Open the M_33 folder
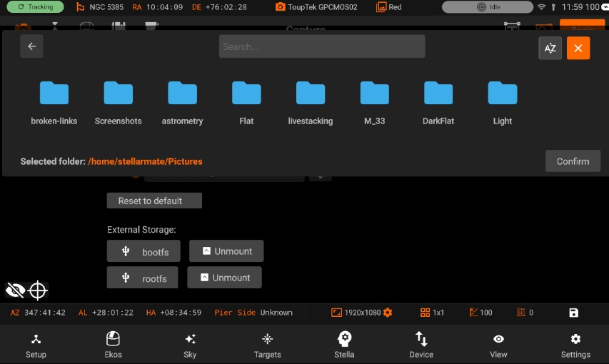609x364 pixels. pyautogui.click(x=374, y=103)
